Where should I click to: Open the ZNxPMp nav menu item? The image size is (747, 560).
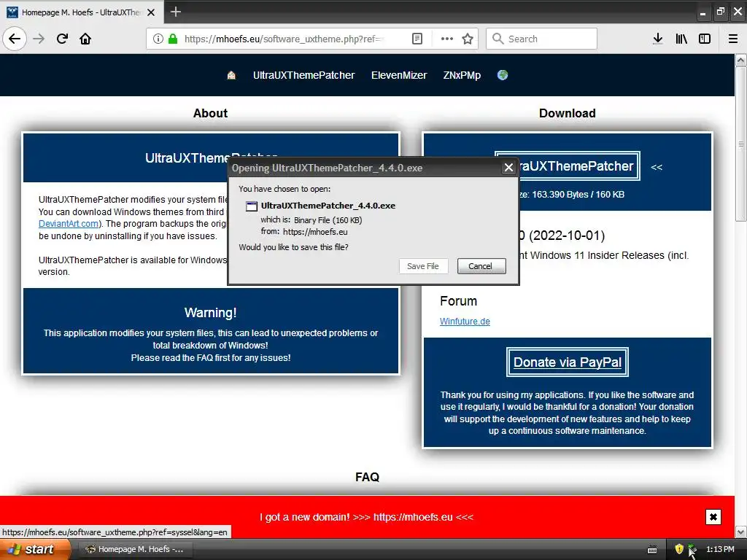(x=462, y=75)
